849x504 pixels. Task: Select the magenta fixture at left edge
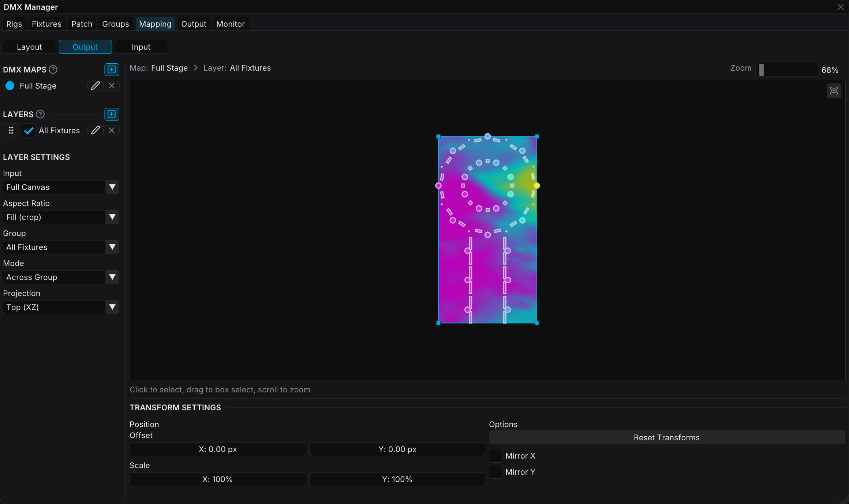pyautogui.click(x=438, y=186)
